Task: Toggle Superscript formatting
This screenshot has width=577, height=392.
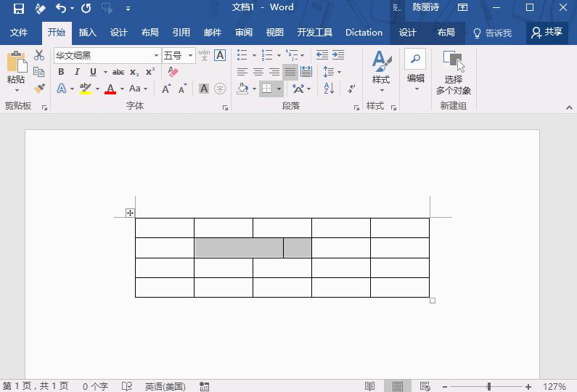Action: pyautogui.click(x=150, y=72)
